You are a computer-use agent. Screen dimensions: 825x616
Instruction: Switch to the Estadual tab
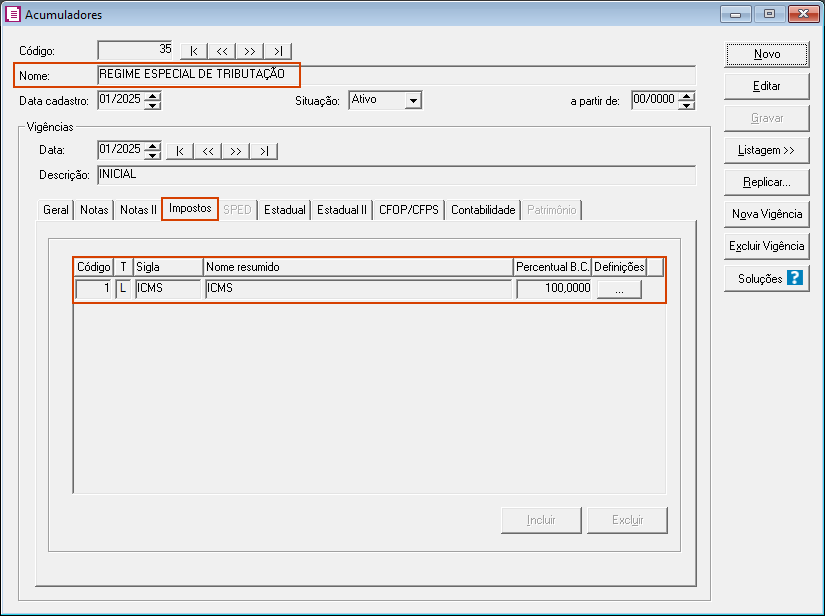(284, 210)
